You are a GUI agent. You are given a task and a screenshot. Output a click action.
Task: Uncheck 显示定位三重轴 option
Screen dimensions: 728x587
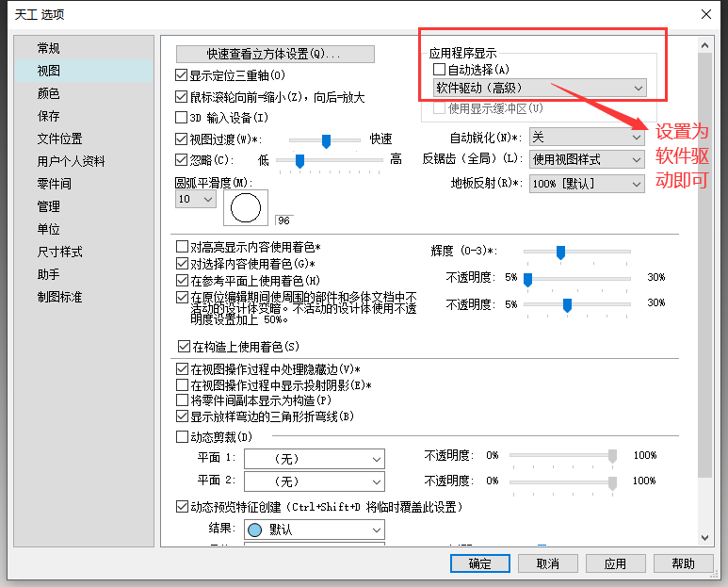coord(182,75)
